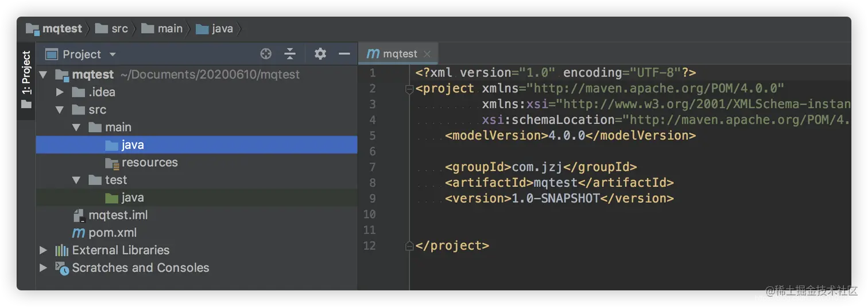Image resolution: width=868 pixels, height=307 pixels.
Task: Click the Scratches and Consoles icon
Action: coord(61,268)
